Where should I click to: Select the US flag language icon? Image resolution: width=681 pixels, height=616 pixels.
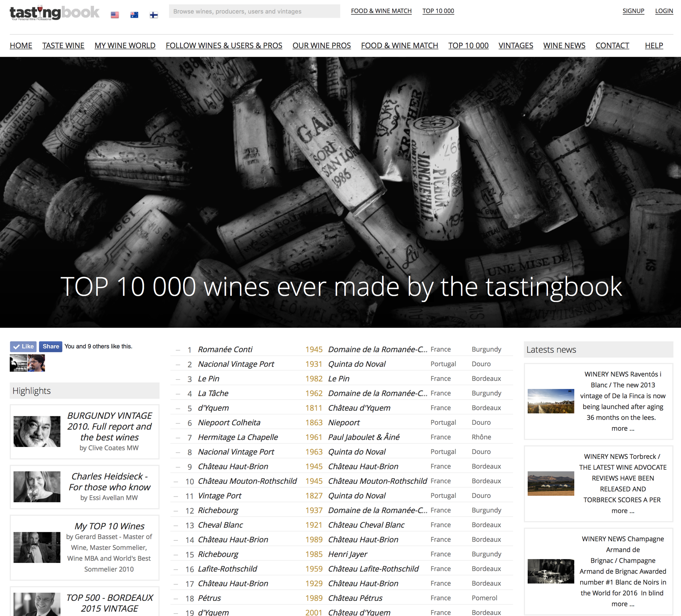115,15
